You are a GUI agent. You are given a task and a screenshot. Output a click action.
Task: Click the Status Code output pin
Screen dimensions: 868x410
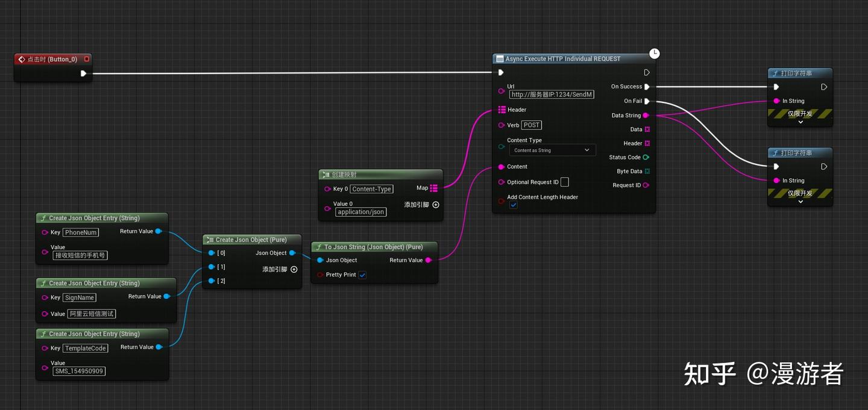(x=646, y=157)
